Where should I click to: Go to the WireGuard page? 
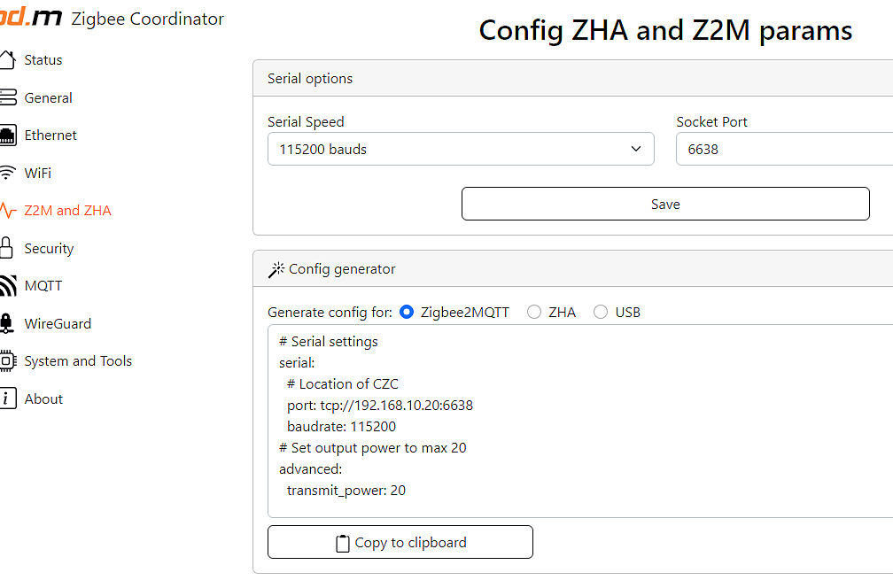coord(58,323)
